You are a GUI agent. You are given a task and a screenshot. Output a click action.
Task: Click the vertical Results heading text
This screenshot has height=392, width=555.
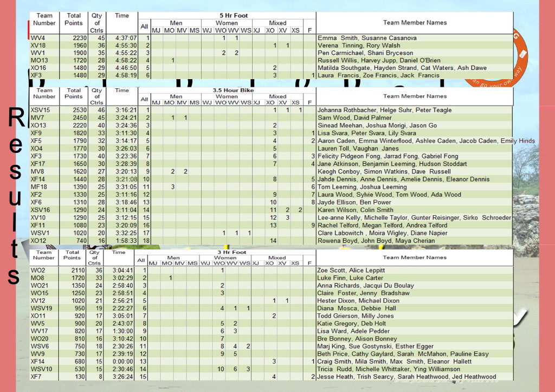tap(15, 195)
